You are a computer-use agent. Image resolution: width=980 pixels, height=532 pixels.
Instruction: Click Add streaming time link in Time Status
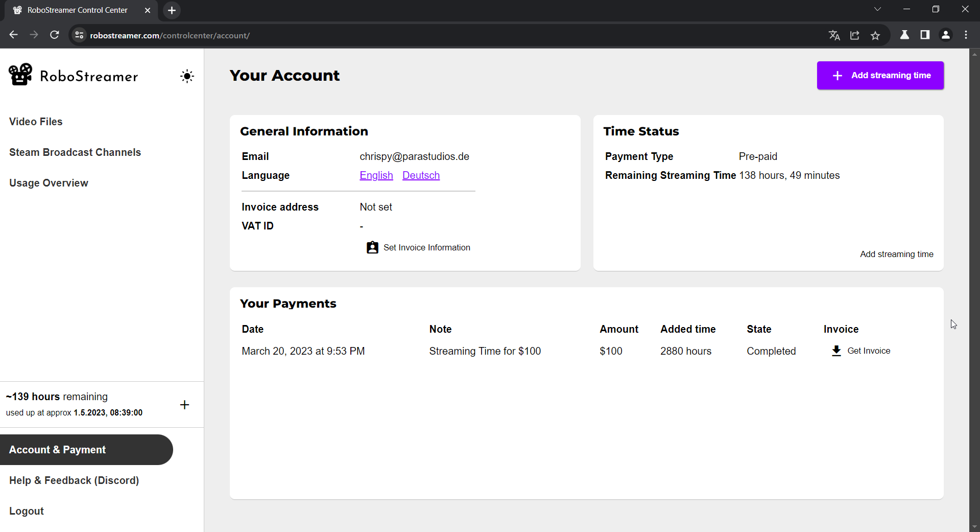pyautogui.click(x=897, y=254)
